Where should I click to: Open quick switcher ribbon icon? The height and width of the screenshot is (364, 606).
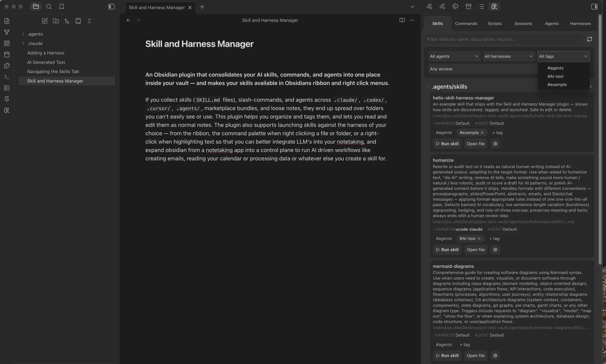7,21
